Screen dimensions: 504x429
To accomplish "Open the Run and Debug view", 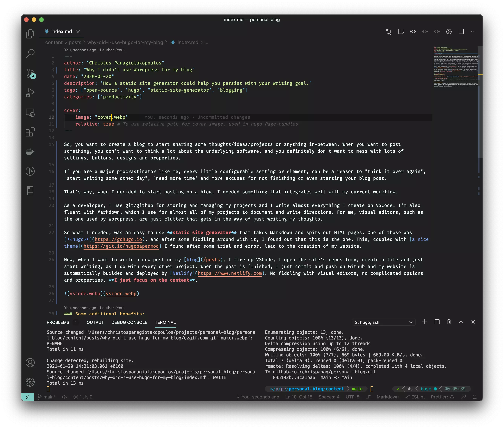I will [30, 92].
